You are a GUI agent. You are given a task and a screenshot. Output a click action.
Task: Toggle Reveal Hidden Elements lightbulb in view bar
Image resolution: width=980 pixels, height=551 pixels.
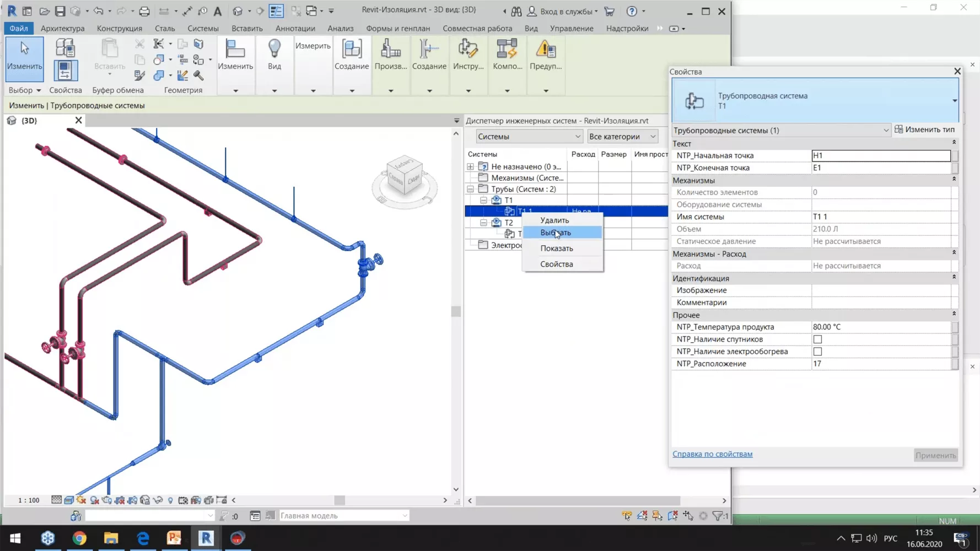click(x=170, y=500)
